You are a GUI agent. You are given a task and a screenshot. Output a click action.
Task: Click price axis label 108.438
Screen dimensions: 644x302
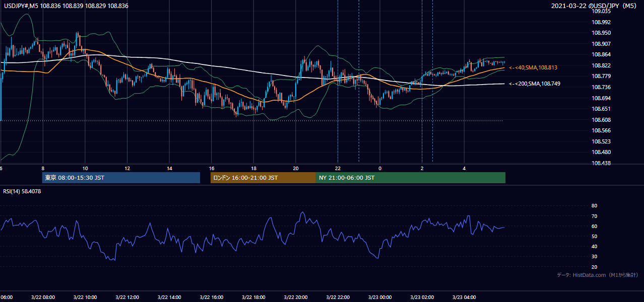point(602,163)
